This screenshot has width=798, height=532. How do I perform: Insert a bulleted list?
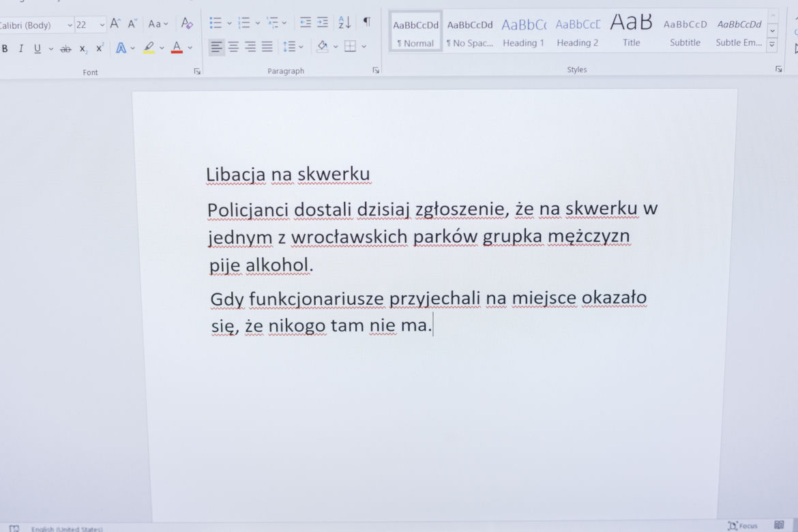coord(216,23)
